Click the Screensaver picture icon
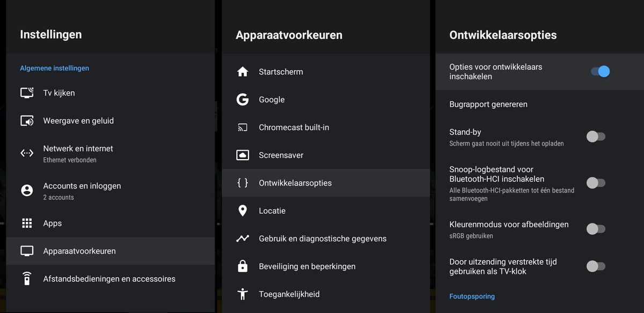The height and width of the screenshot is (313, 644). point(243,155)
